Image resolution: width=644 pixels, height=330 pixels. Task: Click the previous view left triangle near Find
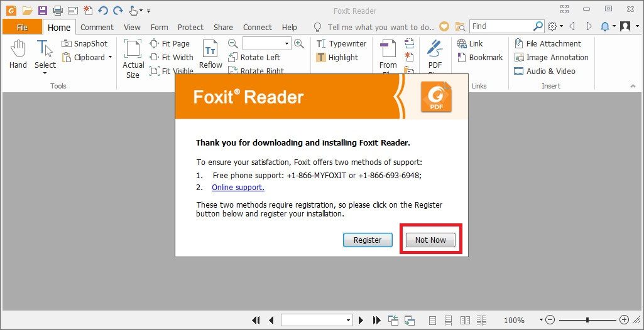coord(572,26)
